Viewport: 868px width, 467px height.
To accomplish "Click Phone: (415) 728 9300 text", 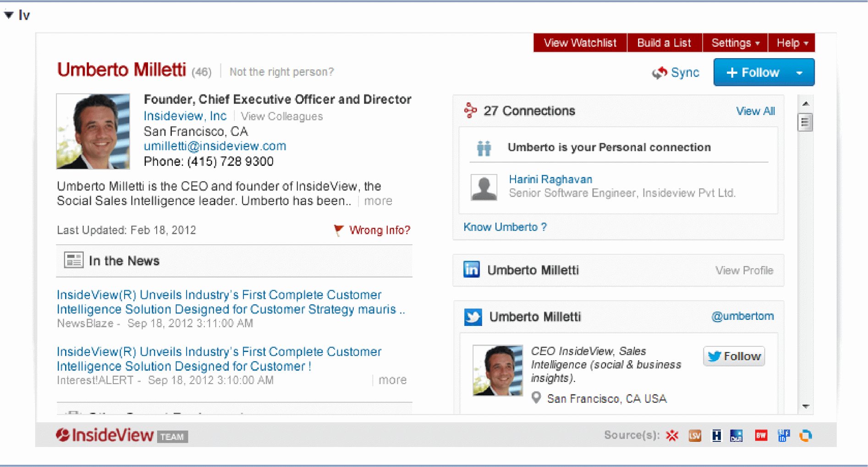I will (209, 161).
